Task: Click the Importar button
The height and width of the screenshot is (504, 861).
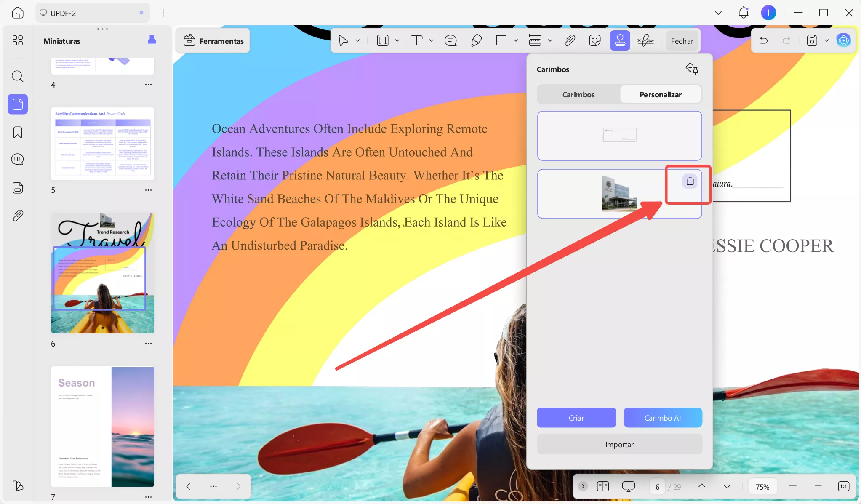Action: (619, 445)
